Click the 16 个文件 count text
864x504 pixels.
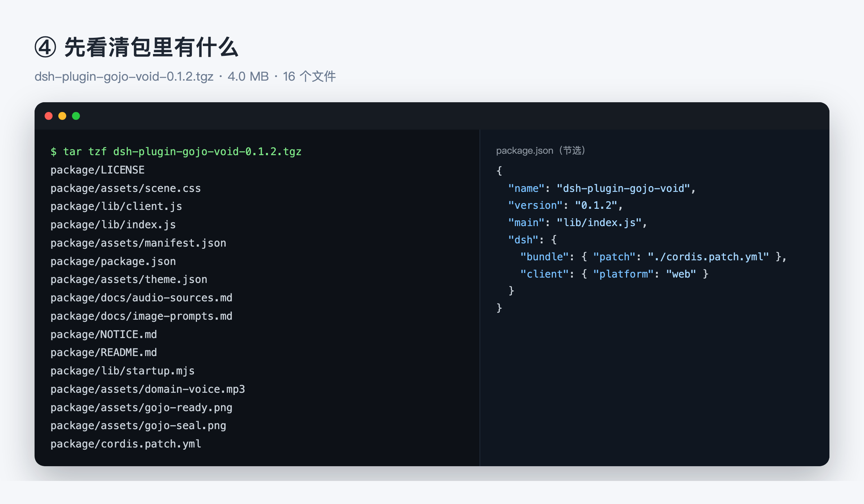point(309,76)
